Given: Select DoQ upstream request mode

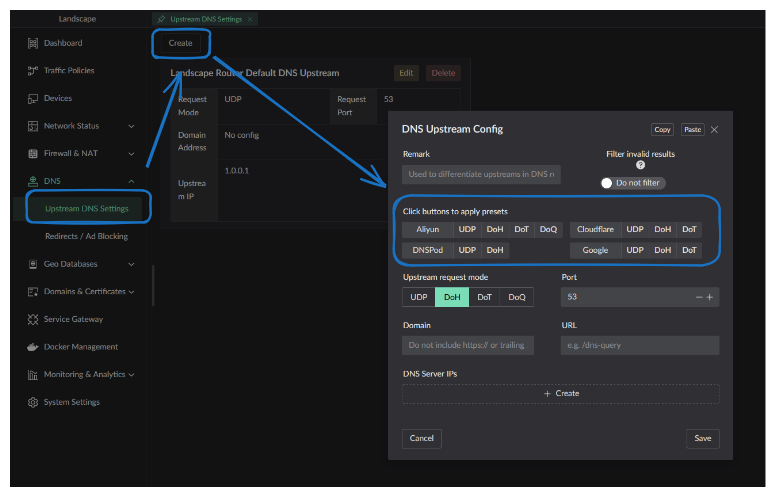Looking at the screenshot, I should [x=517, y=297].
